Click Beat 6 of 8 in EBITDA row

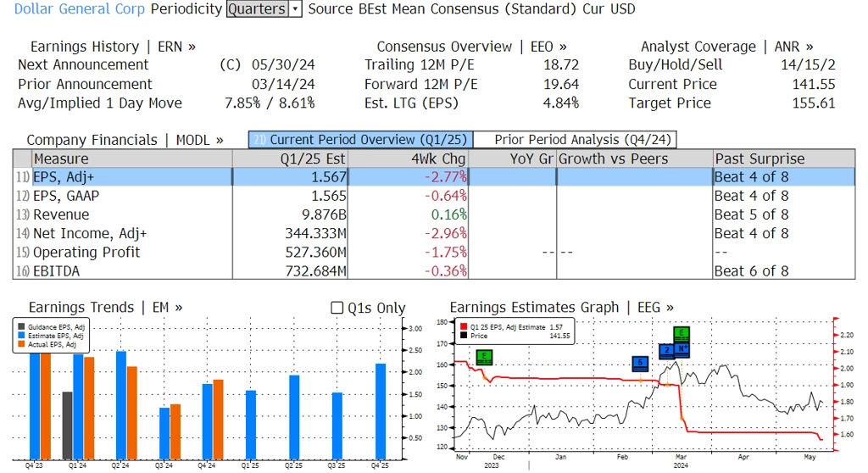[x=751, y=271]
